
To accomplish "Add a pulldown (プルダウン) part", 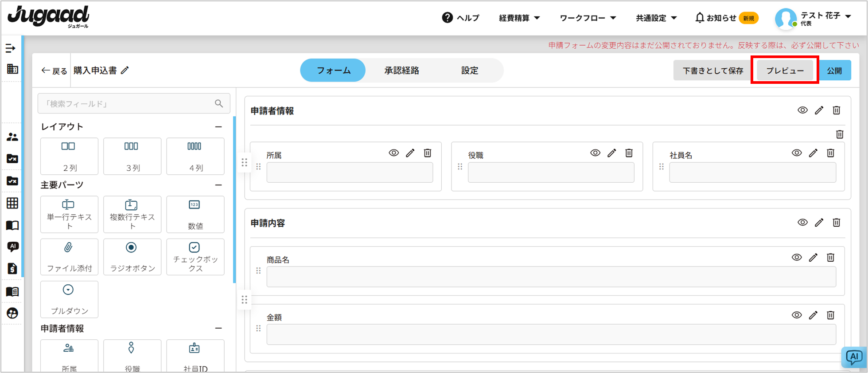I will (x=69, y=299).
